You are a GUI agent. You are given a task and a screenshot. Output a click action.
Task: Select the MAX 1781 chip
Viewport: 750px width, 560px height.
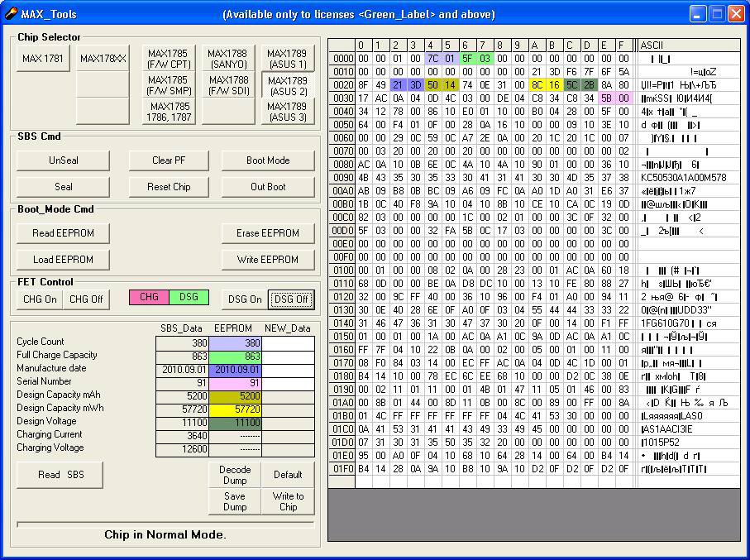click(43, 59)
